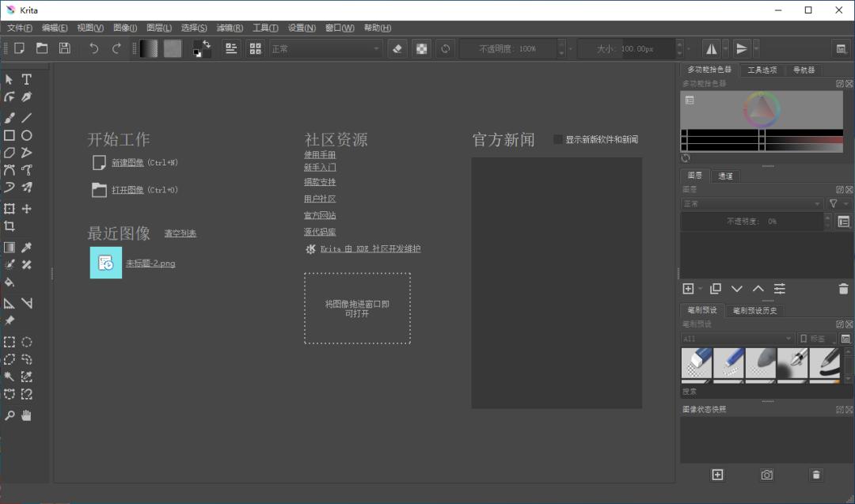Open the brush presets grid icon

click(x=255, y=48)
